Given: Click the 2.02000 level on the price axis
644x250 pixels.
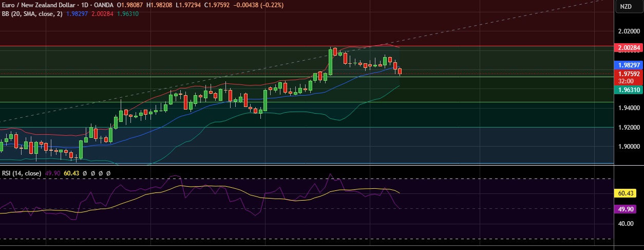Looking at the screenshot, I should (629, 31).
